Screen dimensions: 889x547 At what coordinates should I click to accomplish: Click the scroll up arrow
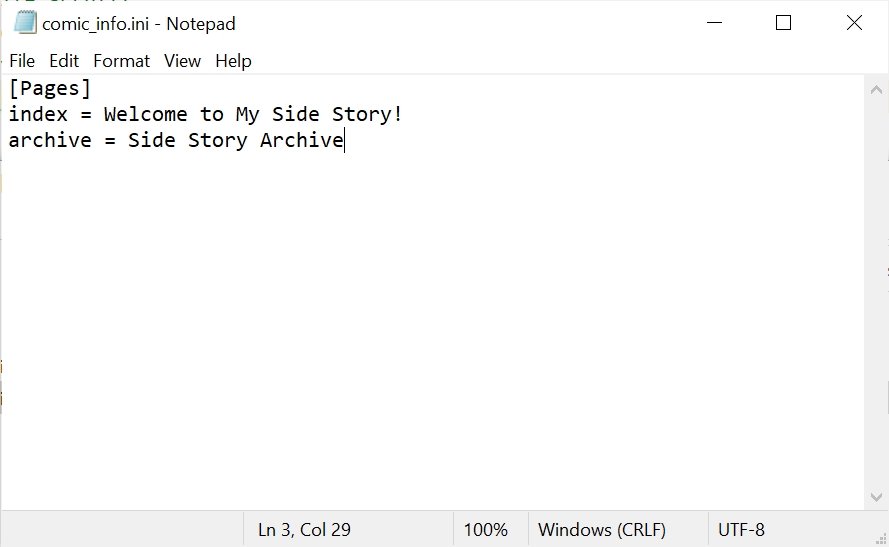tap(876, 88)
